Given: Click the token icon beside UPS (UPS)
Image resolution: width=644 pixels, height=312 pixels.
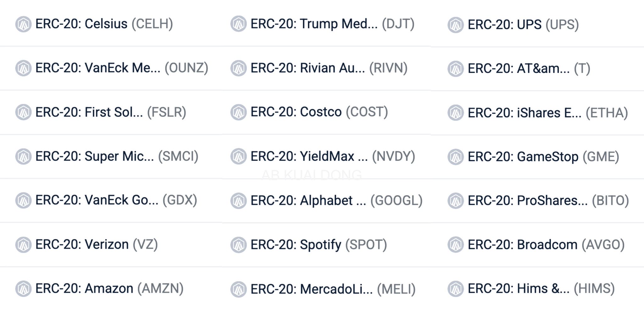Looking at the screenshot, I should point(456,25).
